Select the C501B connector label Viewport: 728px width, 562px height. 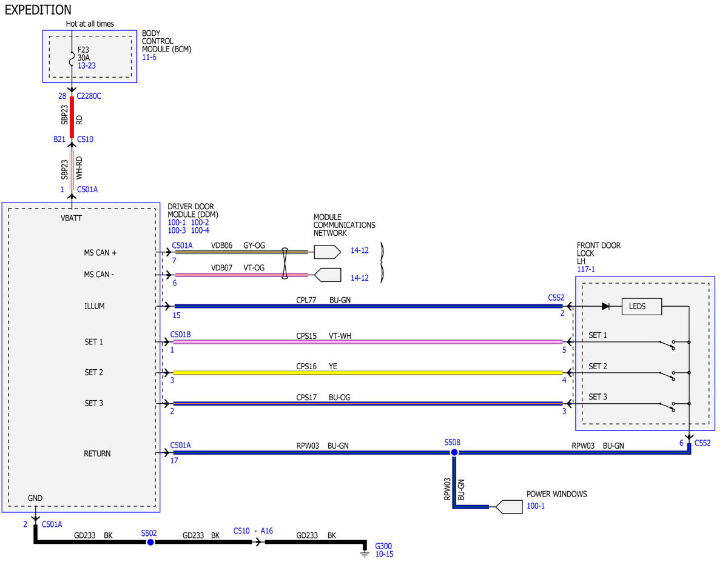[181, 335]
